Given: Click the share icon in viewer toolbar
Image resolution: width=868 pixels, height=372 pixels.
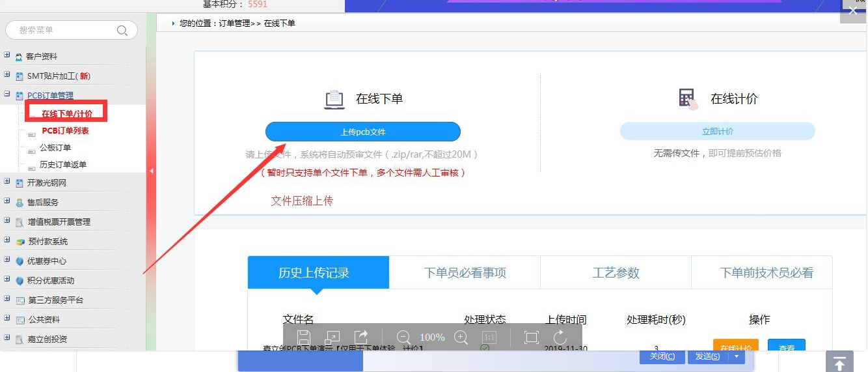Looking at the screenshot, I should [x=361, y=337].
